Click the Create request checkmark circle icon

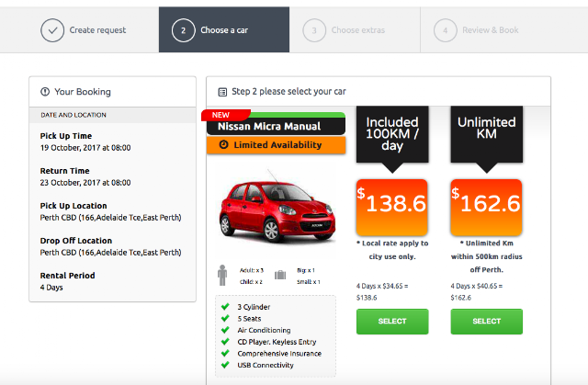coord(52,30)
